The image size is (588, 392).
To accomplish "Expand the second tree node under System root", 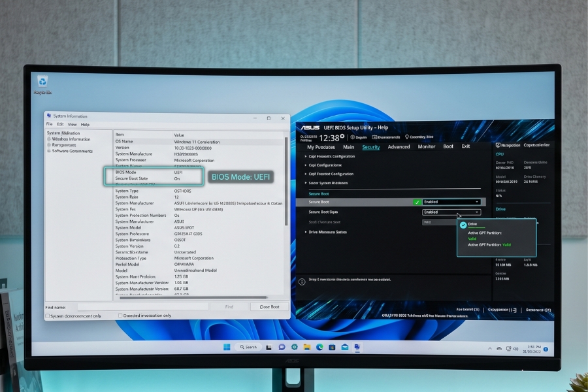I will click(49, 145).
